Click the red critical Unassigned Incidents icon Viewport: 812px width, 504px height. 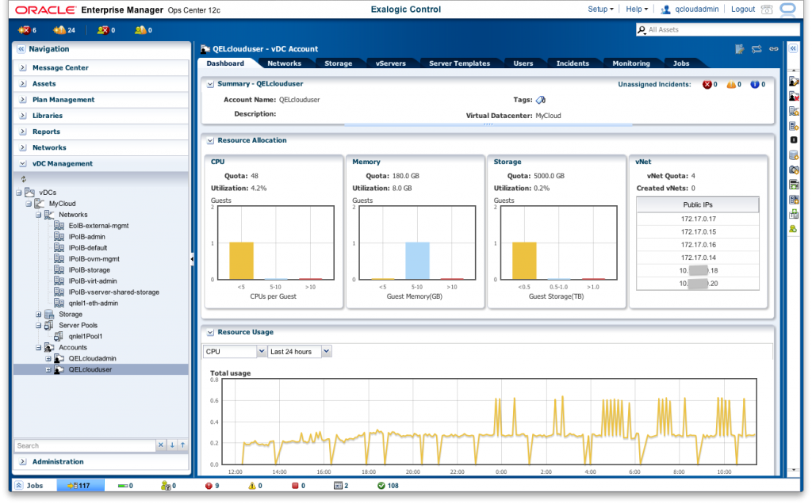707,85
